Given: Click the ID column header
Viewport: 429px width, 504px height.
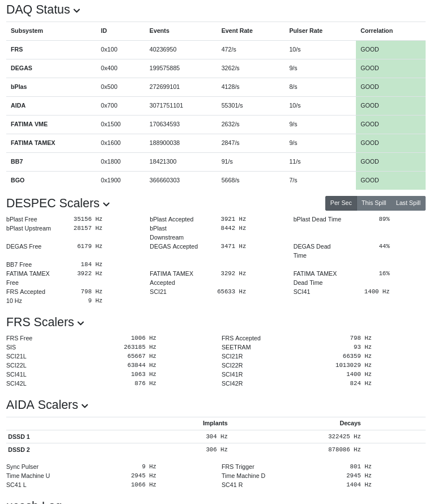Looking at the screenshot, I should [x=104, y=31].
